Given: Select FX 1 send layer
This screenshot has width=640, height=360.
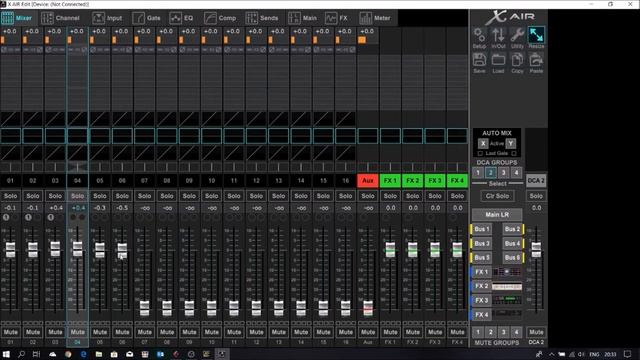Looking at the screenshot, I should point(482,272).
